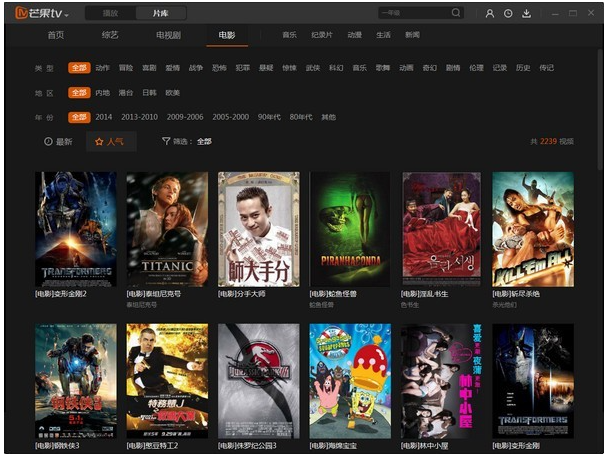Filter by genre 冒险

point(126,68)
